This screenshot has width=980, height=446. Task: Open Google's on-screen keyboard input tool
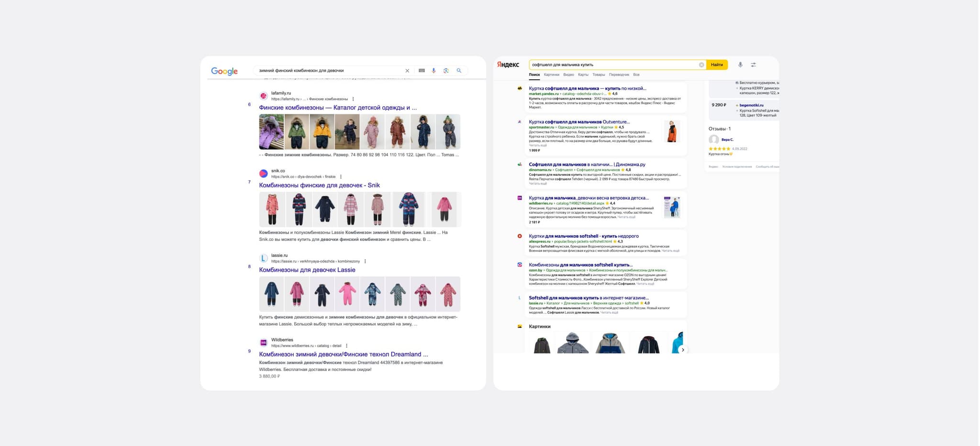(422, 71)
